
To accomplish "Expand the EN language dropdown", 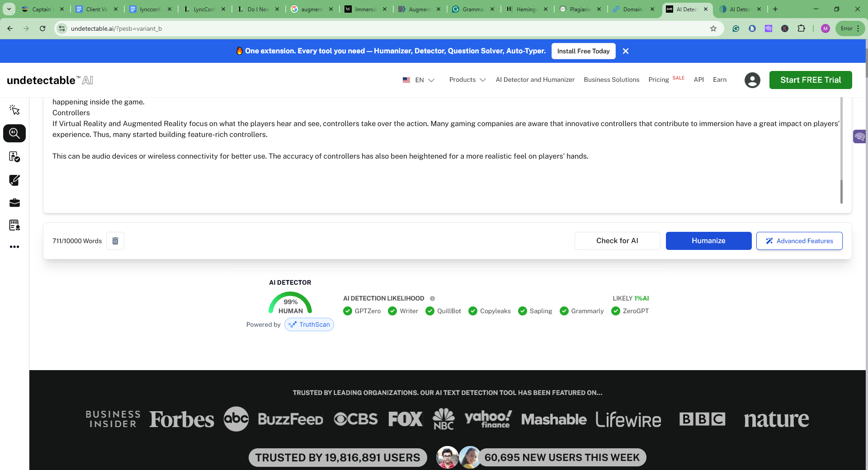I will click(419, 80).
